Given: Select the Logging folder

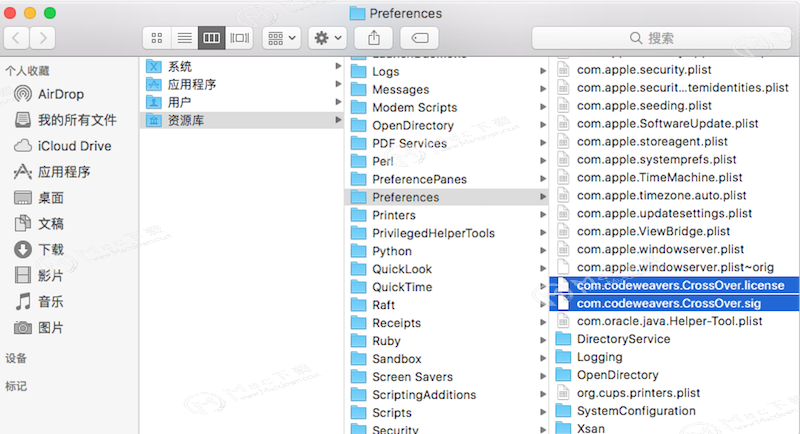Looking at the screenshot, I should [674, 357].
